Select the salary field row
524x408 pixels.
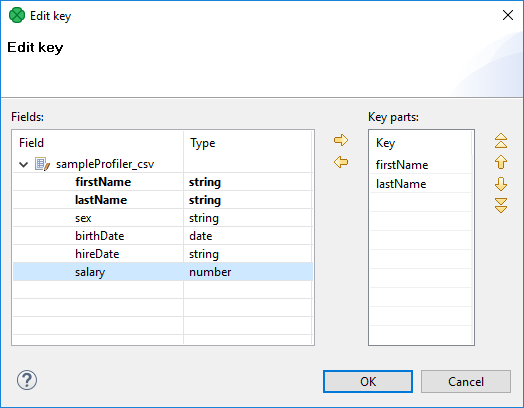coord(163,272)
